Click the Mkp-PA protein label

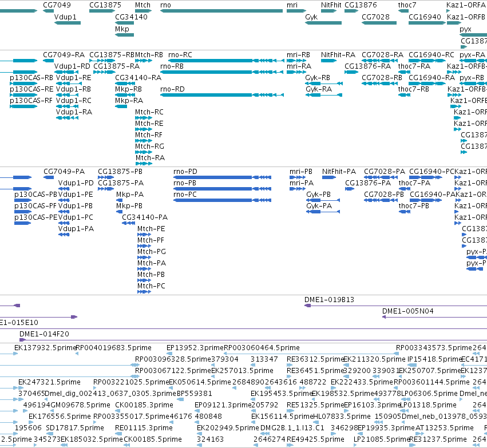130,195
